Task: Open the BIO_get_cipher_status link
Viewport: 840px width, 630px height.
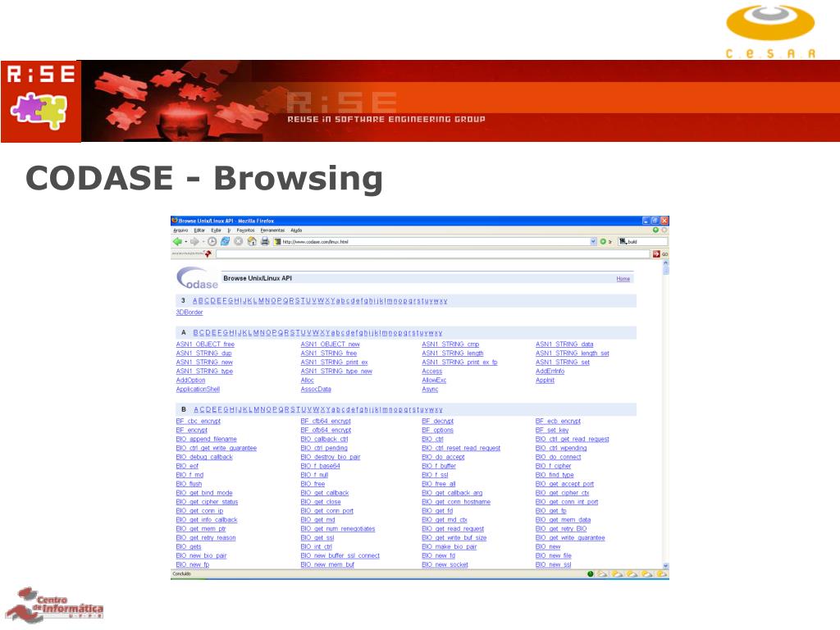Action: 207,502
